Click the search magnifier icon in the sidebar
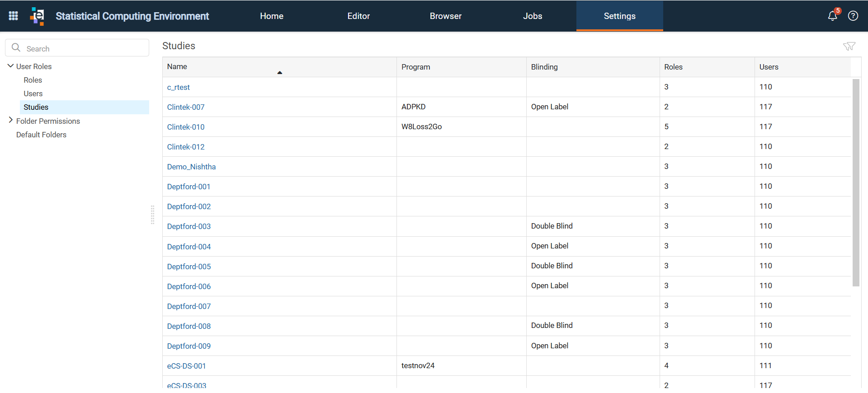The width and height of the screenshot is (868, 393). point(16,47)
